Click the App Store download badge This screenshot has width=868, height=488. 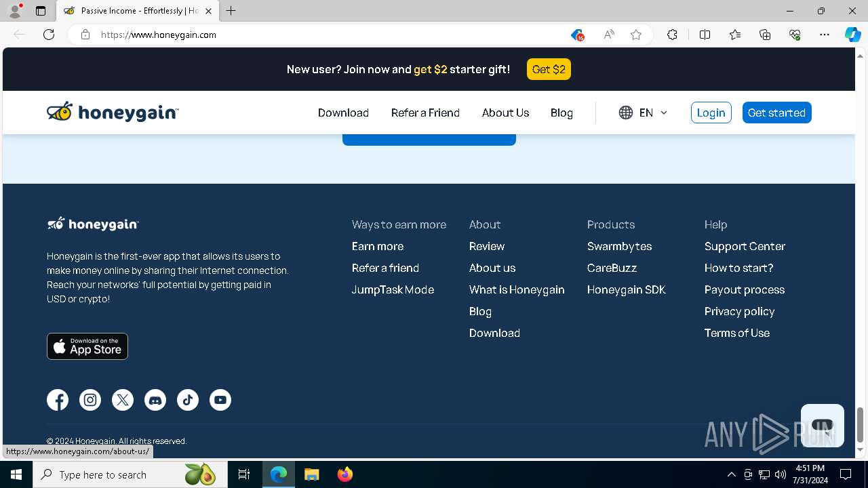87,346
